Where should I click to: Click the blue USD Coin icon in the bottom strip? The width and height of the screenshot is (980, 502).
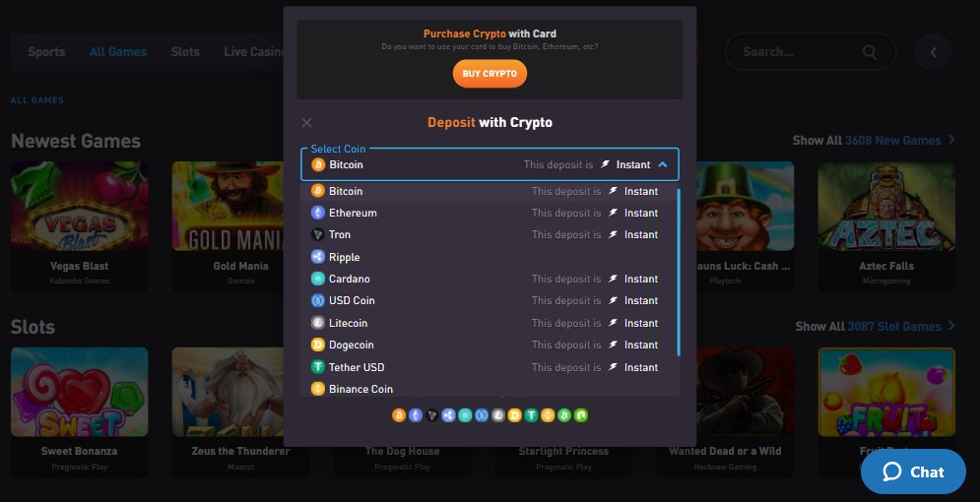coord(482,415)
